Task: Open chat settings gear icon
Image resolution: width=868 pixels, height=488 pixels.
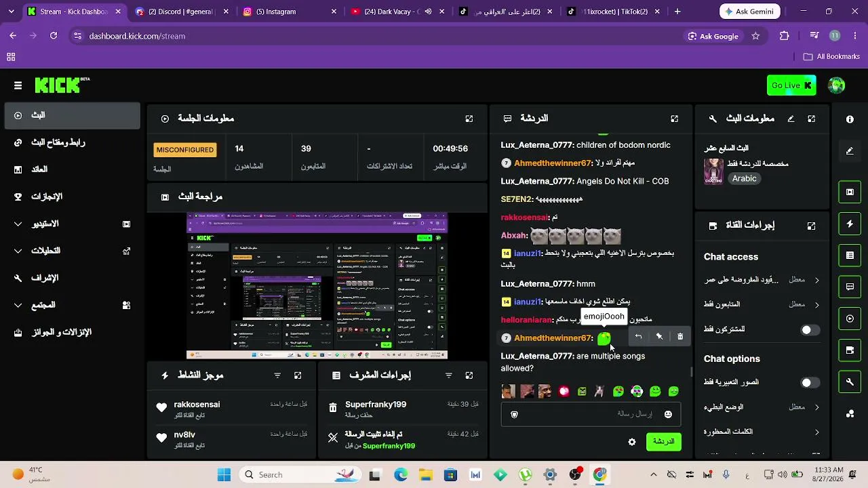Action: click(632, 442)
